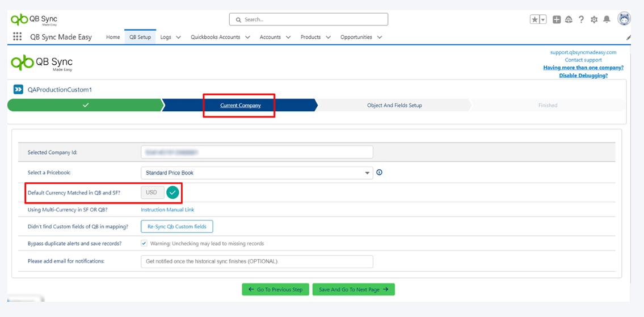The height and width of the screenshot is (317, 644).
Task: Click 'Warning: Unchecking may lead to missing records'
Action: (x=207, y=243)
